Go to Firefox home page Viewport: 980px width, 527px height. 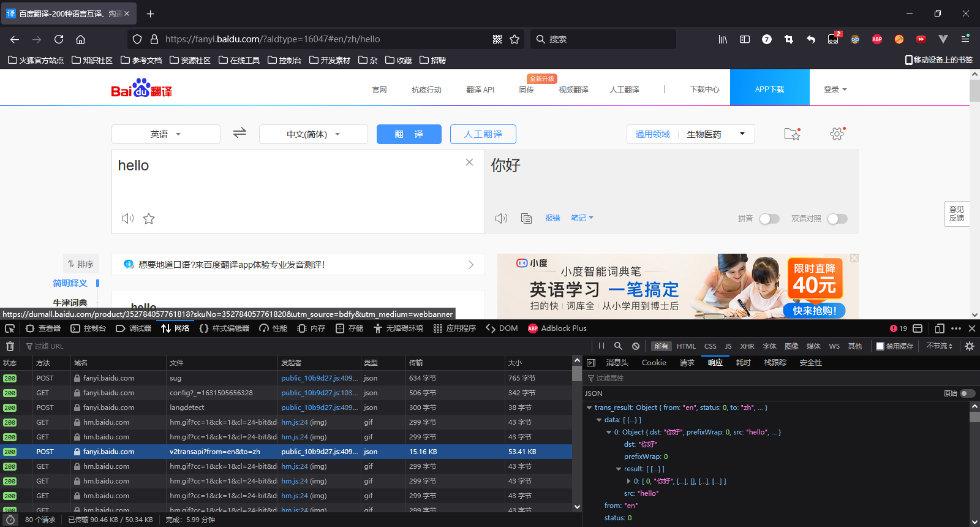[80, 39]
